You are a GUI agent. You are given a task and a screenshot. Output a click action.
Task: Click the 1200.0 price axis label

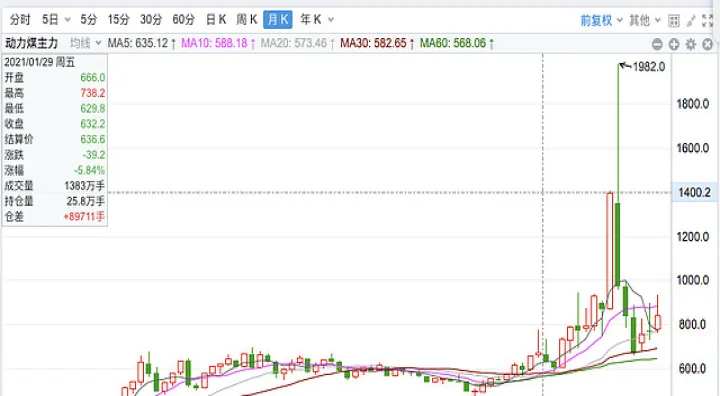tap(693, 237)
